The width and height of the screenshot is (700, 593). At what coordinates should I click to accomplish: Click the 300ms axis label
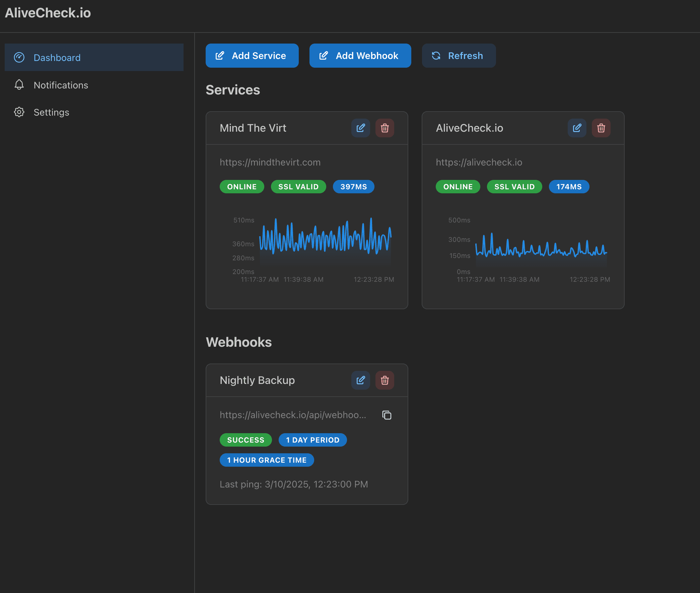click(459, 240)
